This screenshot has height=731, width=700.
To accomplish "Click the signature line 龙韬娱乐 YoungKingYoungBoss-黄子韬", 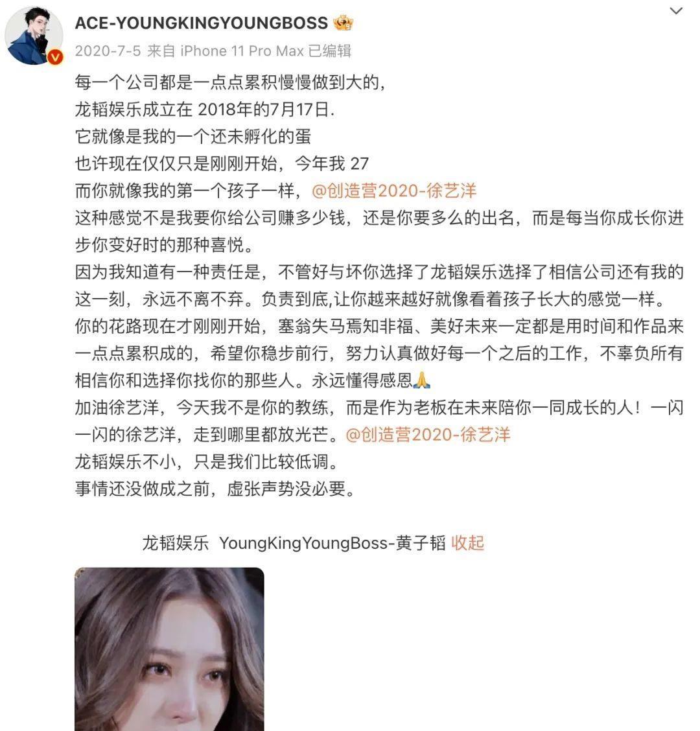I will coord(294,543).
